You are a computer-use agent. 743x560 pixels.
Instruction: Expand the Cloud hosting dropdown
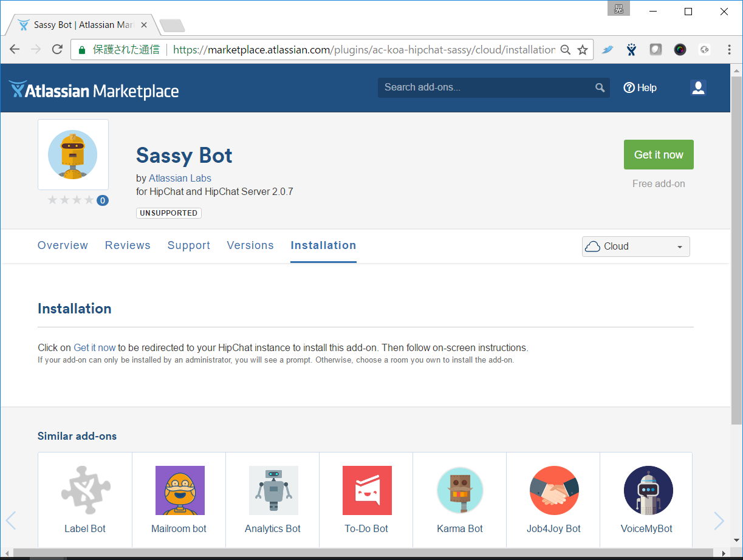(x=635, y=247)
